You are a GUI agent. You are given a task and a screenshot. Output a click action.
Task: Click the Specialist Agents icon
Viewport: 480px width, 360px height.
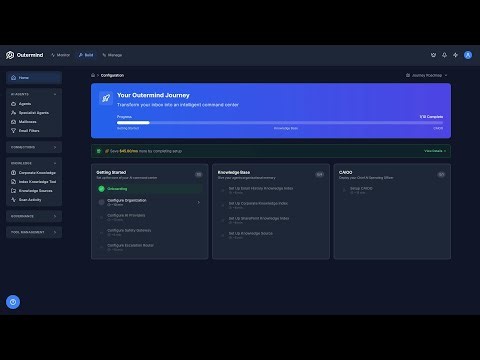(13, 113)
